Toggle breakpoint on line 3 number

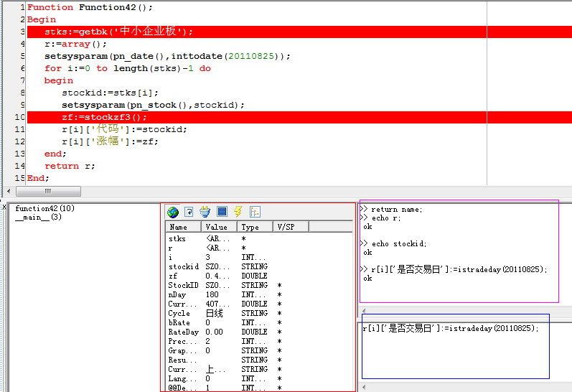[22, 32]
